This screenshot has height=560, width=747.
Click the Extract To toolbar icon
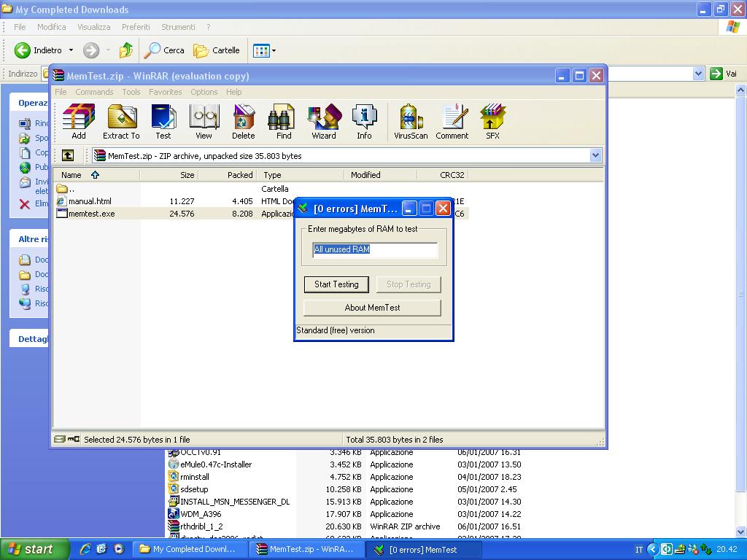coord(121,121)
